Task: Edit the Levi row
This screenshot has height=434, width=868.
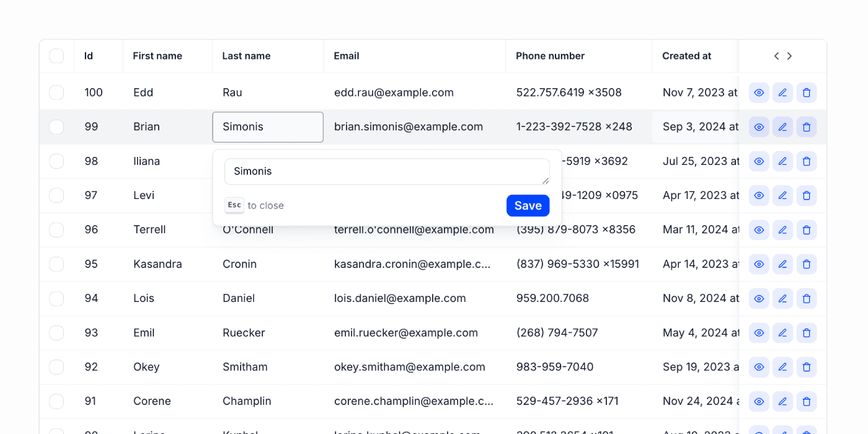Action: pos(782,196)
